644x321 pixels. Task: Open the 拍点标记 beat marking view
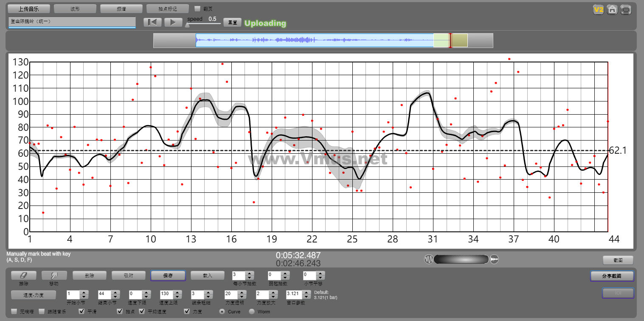point(168,8)
